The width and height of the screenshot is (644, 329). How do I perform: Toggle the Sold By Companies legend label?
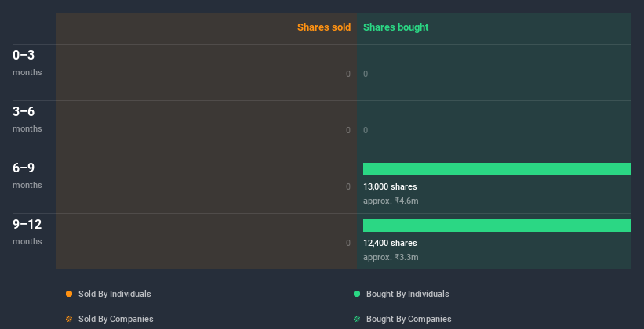[x=116, y=319]
